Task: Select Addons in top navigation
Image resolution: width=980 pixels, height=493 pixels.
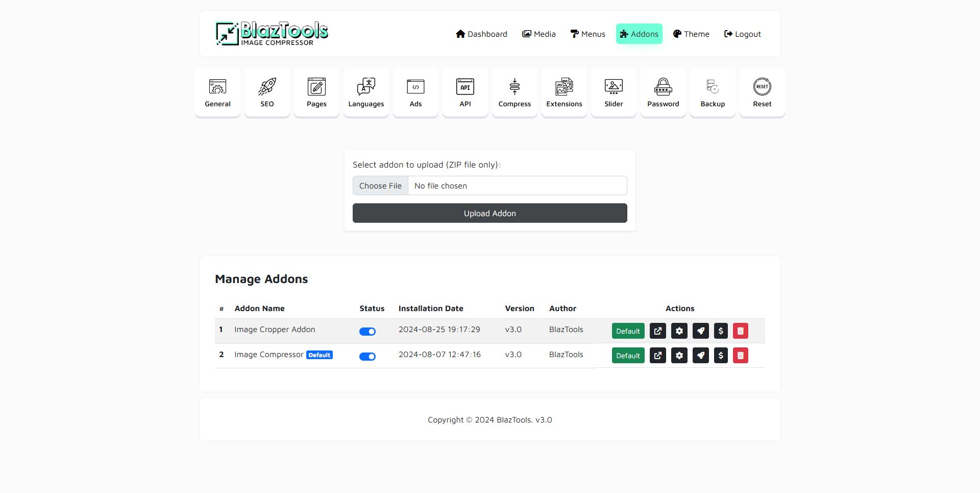Action: (x=639, y=34)
